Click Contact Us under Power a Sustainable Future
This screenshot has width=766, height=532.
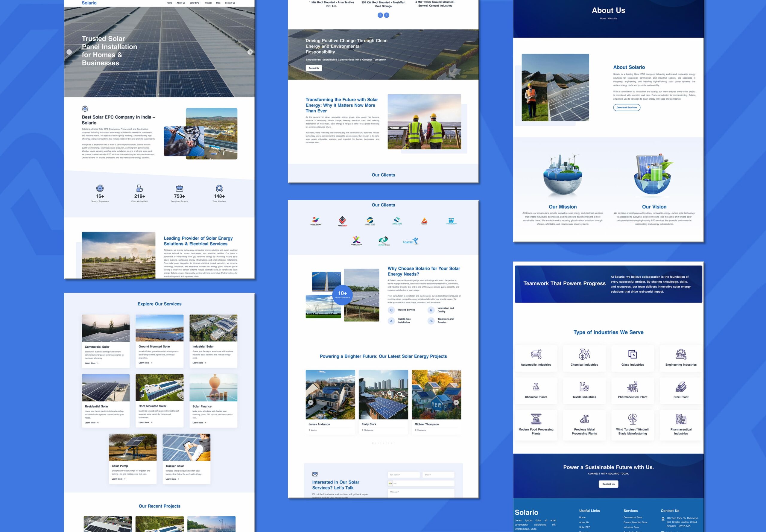click(x=608, y=484)
